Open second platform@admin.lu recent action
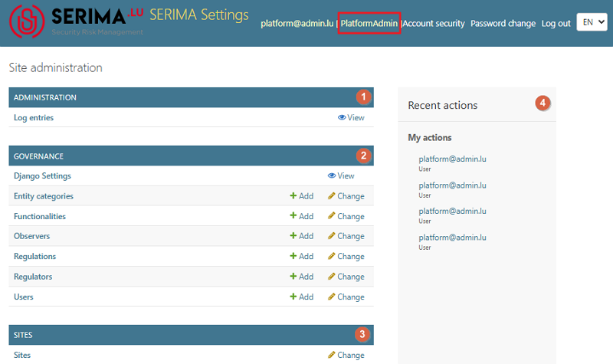 click(x=452, y=185)
